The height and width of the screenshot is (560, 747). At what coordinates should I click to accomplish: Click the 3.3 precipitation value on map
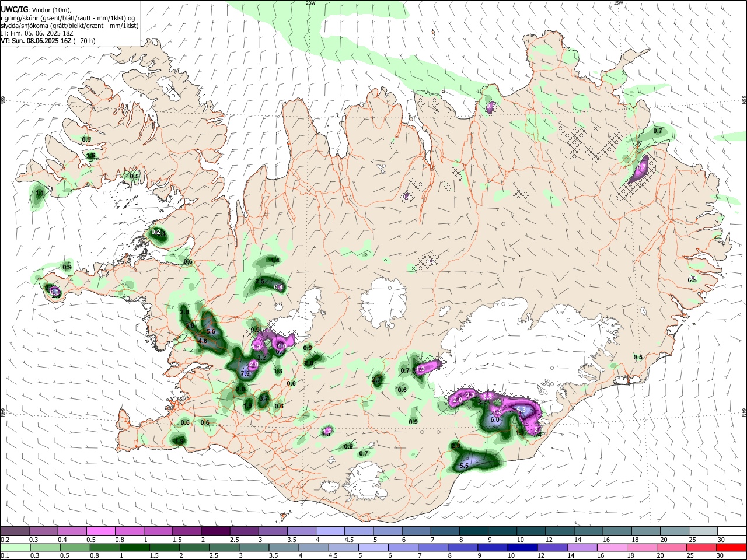coord(261,358)
